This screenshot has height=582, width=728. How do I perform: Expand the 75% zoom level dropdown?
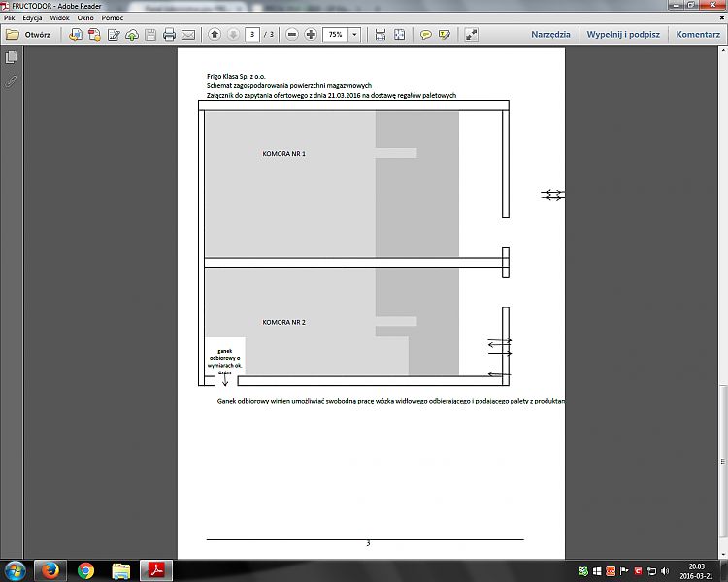tap(354, 35)
